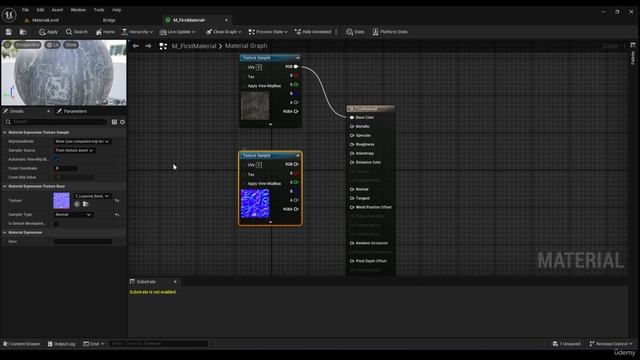Close the Details panel tab
This screenshot has height=360, width=640.
coord(49,111)
